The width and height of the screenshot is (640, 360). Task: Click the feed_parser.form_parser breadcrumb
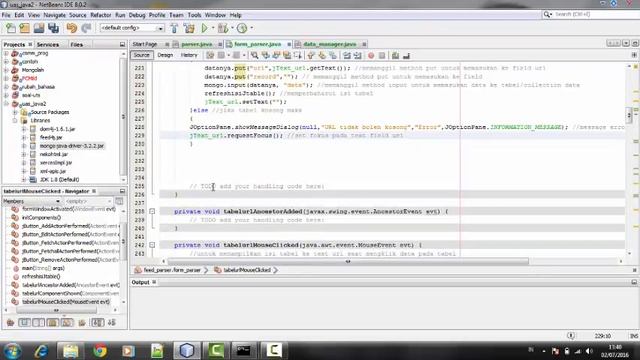coord(172,270)
